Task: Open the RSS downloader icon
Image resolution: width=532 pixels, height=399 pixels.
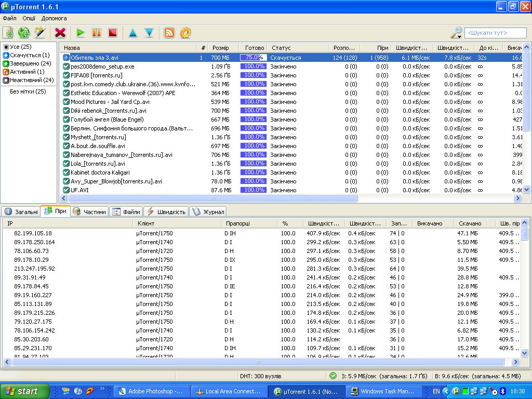Action: click(x=169, y=33)
